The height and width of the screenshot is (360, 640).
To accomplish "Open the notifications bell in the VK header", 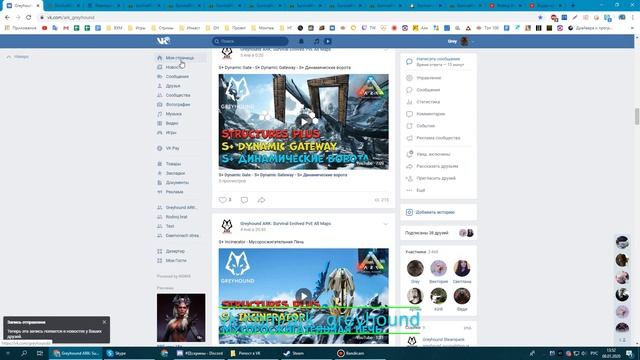I will click(x=301, y=41).
